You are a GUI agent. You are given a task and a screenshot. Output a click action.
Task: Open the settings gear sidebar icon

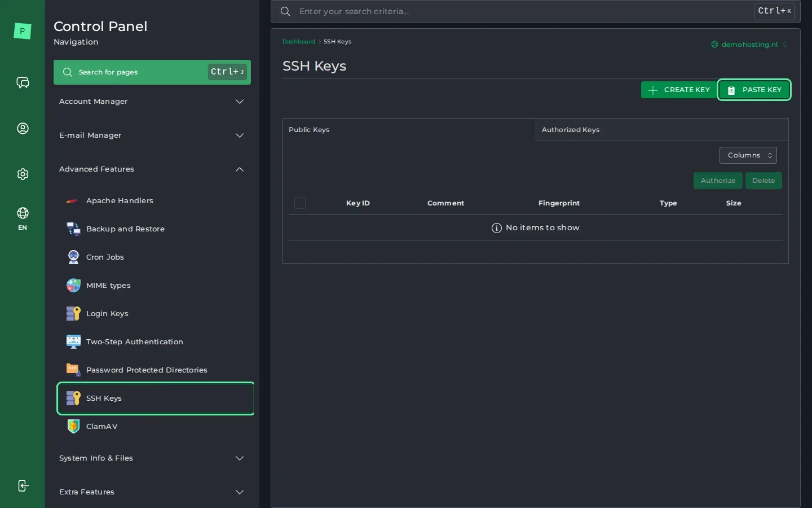coord(23,174)
